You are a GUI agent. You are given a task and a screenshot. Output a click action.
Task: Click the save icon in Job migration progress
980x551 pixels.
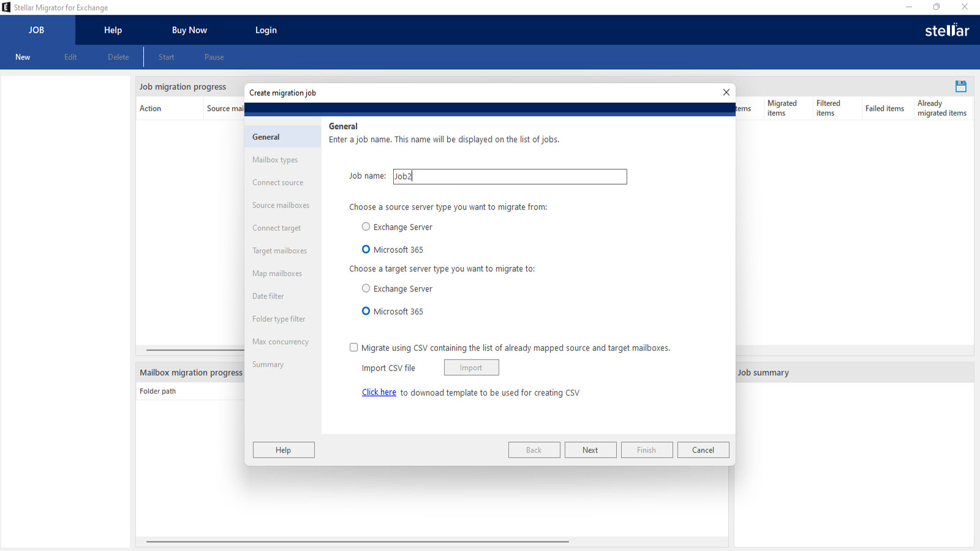click(x=960, y=86)
